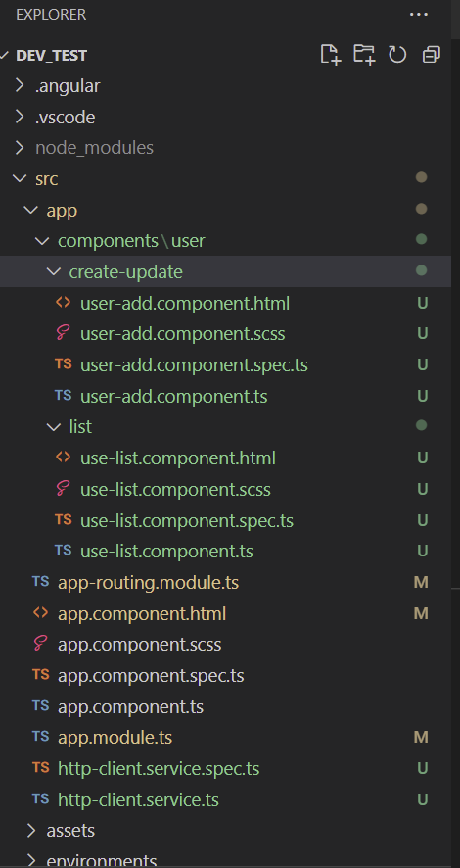This screenshot has height=868, width=460.
Task: Expand the .angular folder
Action: [225, 86]
